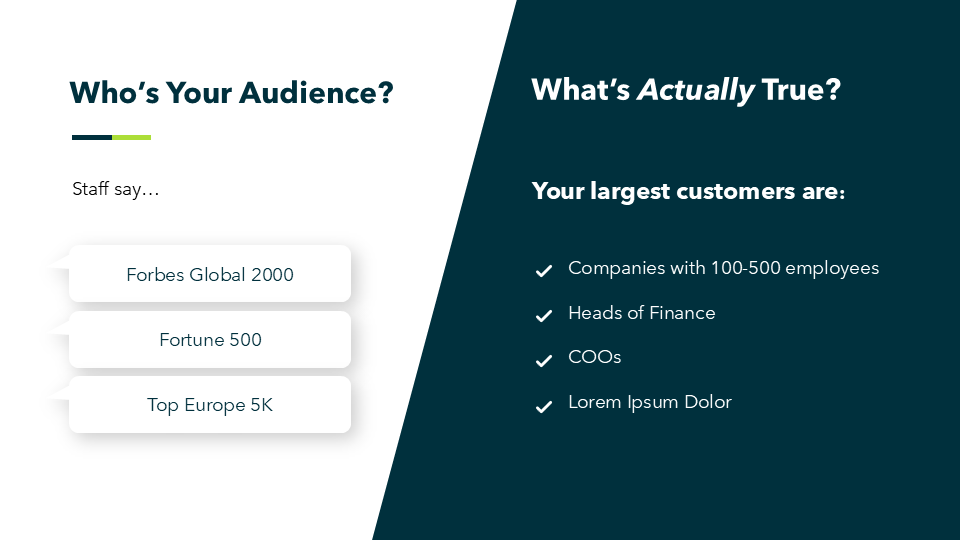Click the "Lorem Ipsum Dolor" list text

650,402
